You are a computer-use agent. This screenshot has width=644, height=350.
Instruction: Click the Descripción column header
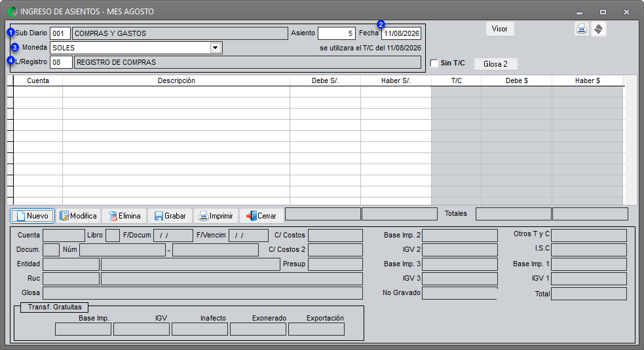pos(176,81)
